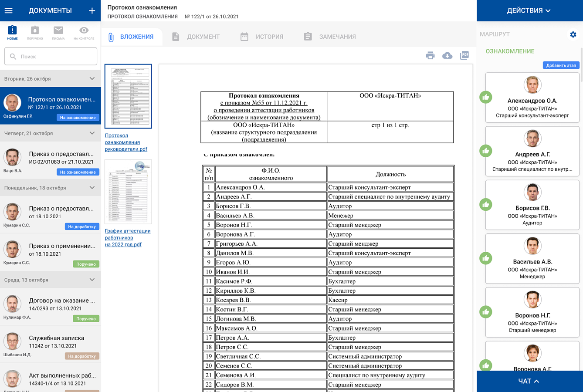Open the Письма filter
The height and width of the screenshot is (392, 583).
[58, 33]
